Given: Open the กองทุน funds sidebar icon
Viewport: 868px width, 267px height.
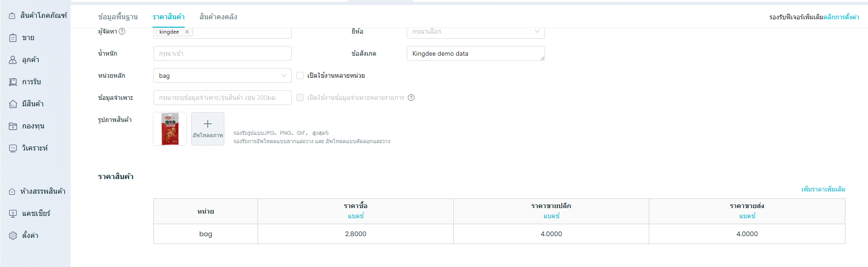Looking at the screenshot, I should pos(13,126).
